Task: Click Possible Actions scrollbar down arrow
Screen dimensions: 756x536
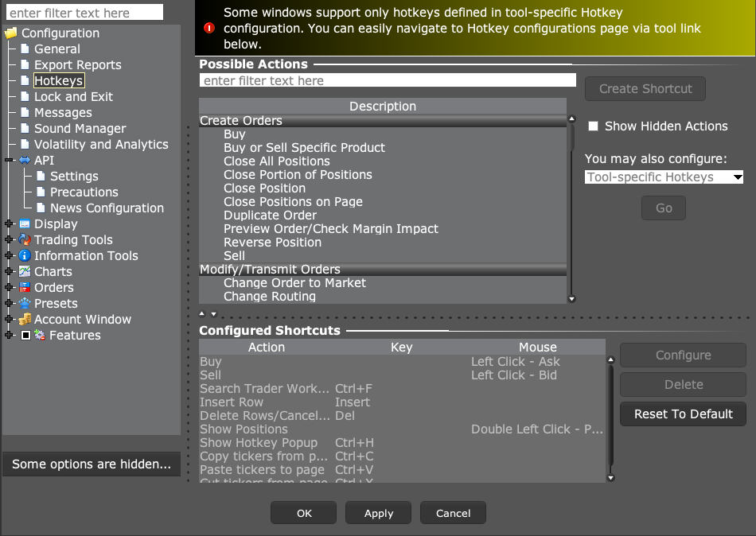Action: pos(572,299)
